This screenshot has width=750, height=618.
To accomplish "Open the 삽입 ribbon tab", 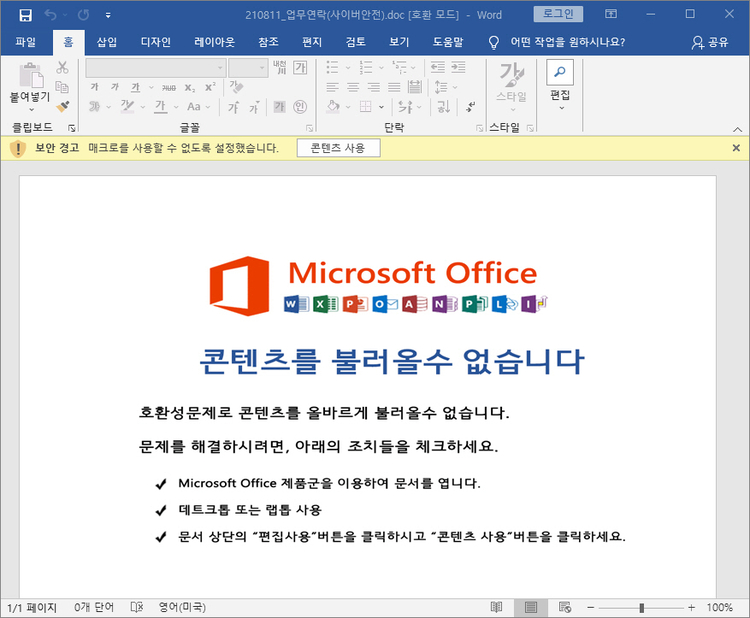I will pyautogui.click(x=107, y=42).
